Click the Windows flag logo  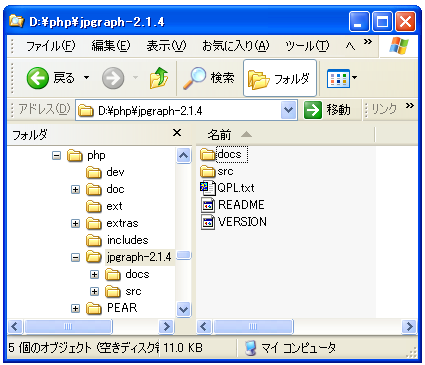pos(399,45)
